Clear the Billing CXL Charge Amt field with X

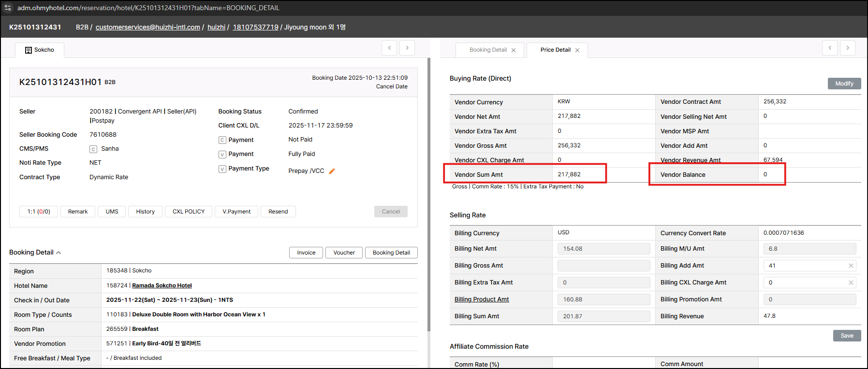(x=851, y=283)
